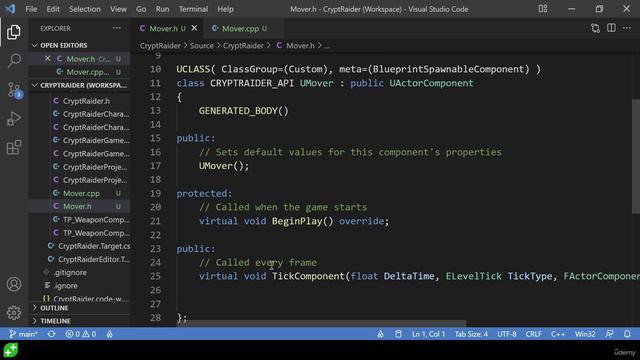
Task: Click on GENERATED_BODY() in the code
Action: pos(244,111)
